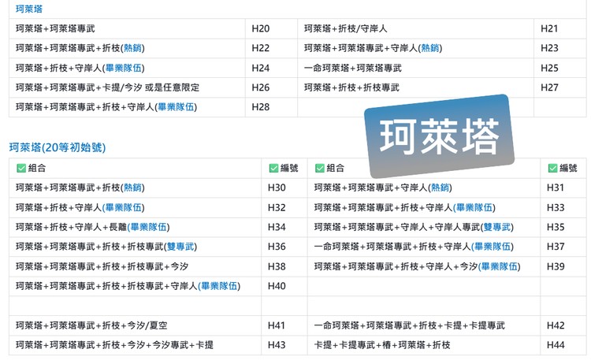Image resolution: width=591 pixels, height=364 pixels.
Task: Click the top 珂萊塔 section heading
Action: [x=28, y=8]
